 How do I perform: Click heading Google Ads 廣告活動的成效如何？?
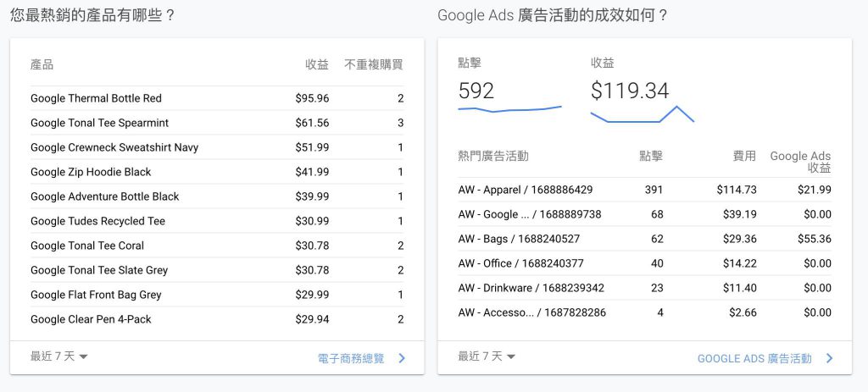click(x=553, y=15)
